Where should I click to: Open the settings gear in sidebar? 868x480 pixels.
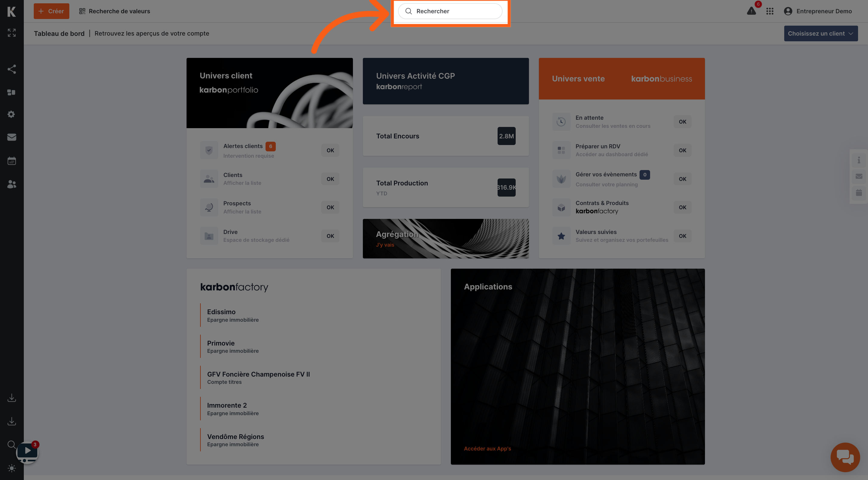pos(11,114)
